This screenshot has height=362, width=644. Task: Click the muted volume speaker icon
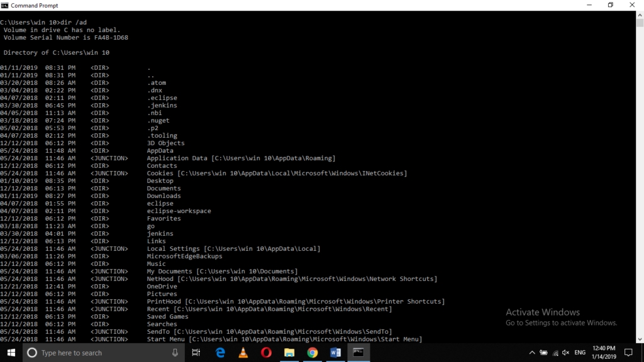566,353
